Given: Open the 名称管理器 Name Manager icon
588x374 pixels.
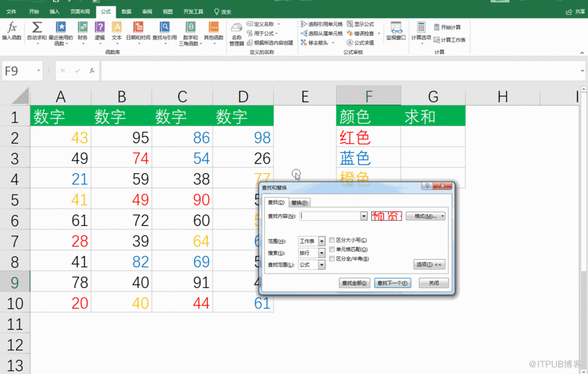Looking at the screenshot, I should [237, 31].
